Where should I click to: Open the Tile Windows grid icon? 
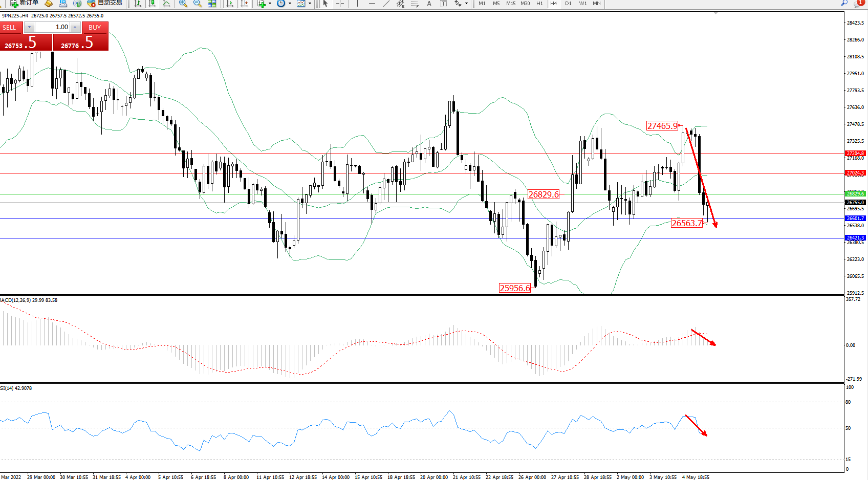tap(212, 4)
